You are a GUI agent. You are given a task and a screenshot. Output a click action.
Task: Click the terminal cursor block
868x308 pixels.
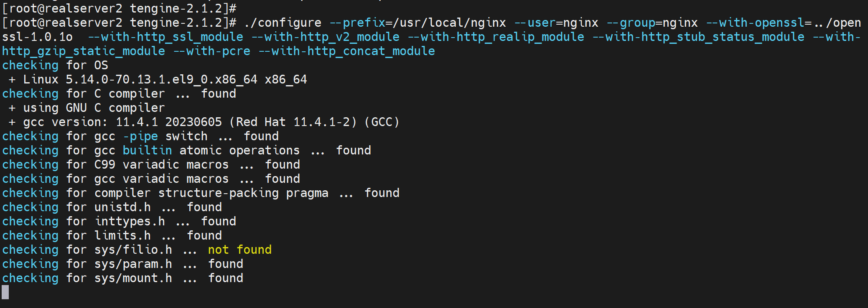coord(5,292)
